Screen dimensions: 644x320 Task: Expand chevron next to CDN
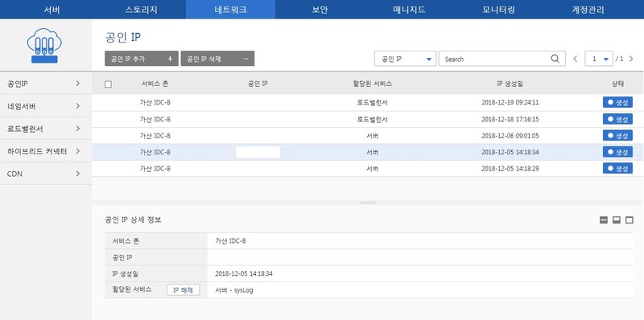(x=78, y=174)
